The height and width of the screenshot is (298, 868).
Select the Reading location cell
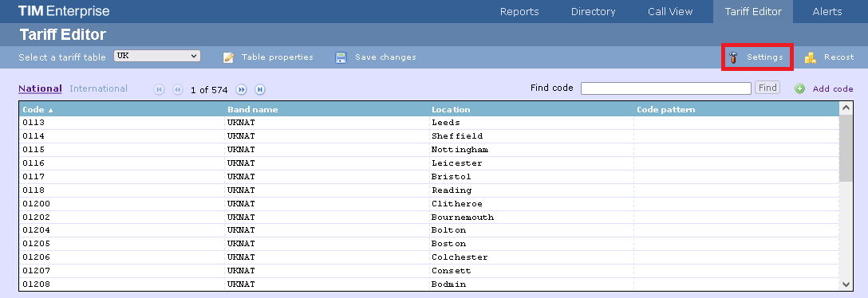pos(531,190)
